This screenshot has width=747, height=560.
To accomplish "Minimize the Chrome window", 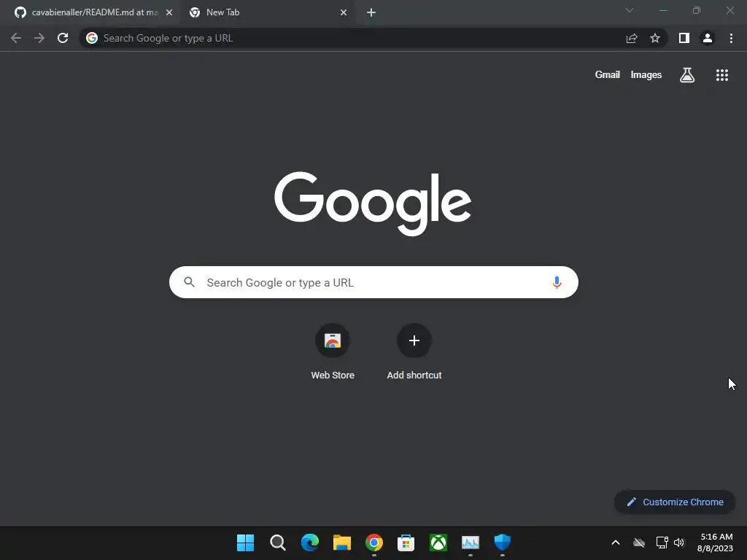I will coord(663,10).
